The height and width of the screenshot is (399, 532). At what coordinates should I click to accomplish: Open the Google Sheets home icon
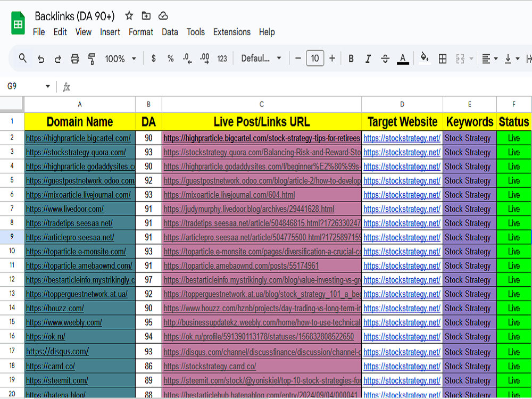[18, 23]
